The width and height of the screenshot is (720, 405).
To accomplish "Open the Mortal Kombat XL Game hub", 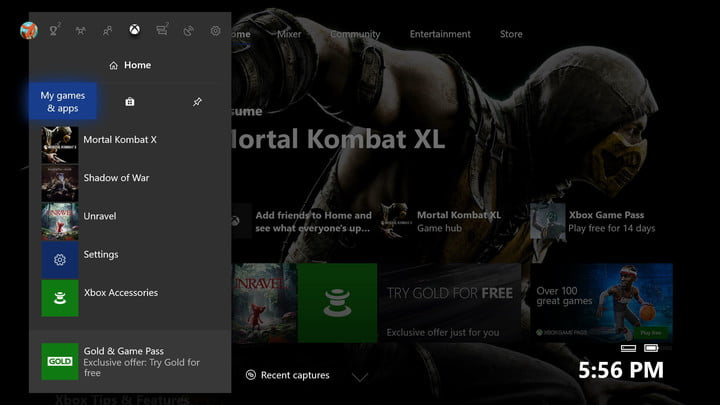I will 442,221.
